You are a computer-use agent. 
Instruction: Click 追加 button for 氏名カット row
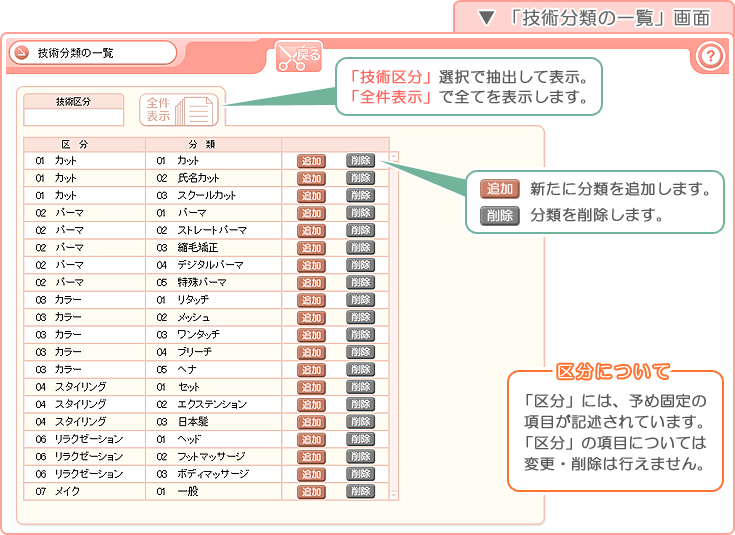pyautogui.click(x=311, y=178)
